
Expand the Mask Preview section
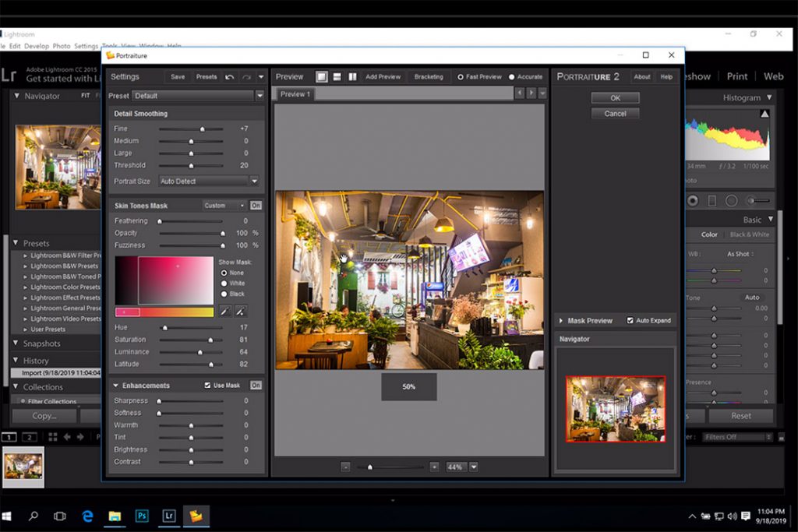(x=561, y=321)
